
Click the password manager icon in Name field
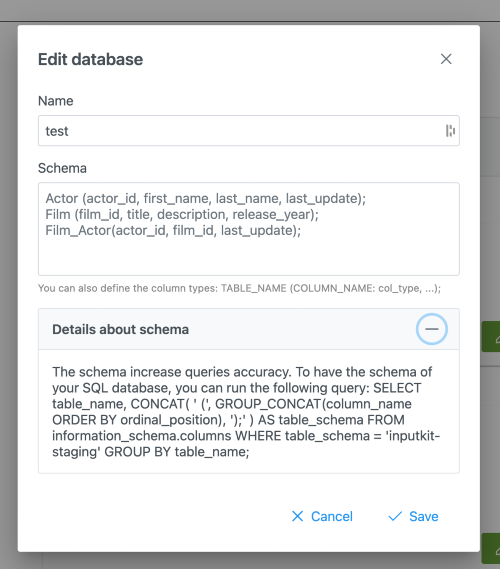pyautogui.click(x=450, y=131)
